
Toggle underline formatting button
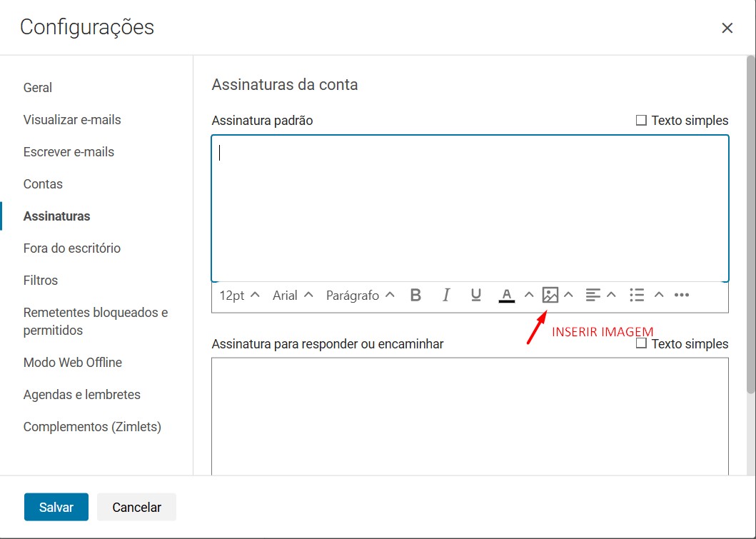[476, 295]
